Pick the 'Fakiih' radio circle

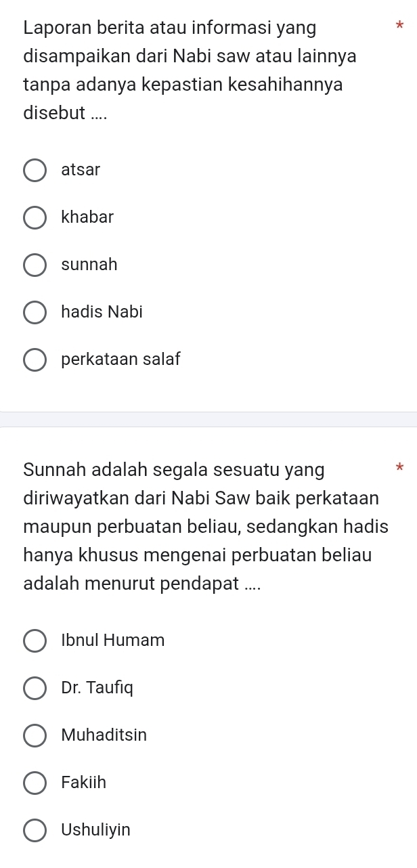pyautogui.click(x=35, y=783)
